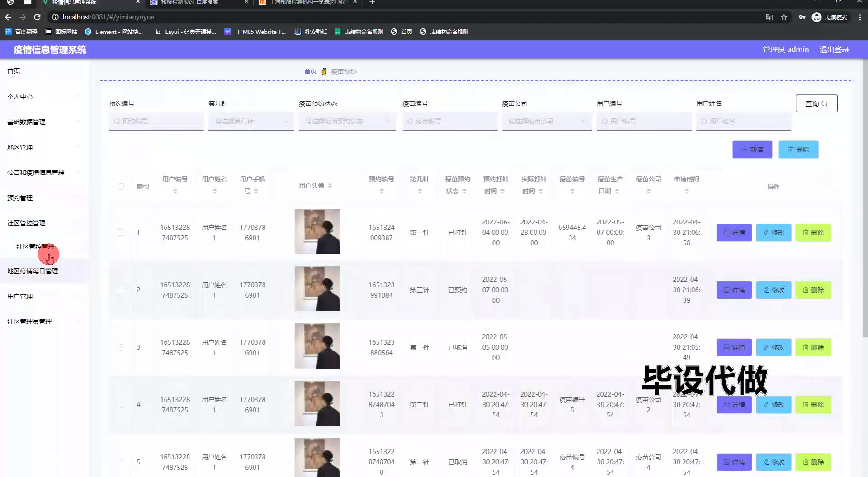
Task: Click the 首页 breadcrumb link
Action: point(310,71)
